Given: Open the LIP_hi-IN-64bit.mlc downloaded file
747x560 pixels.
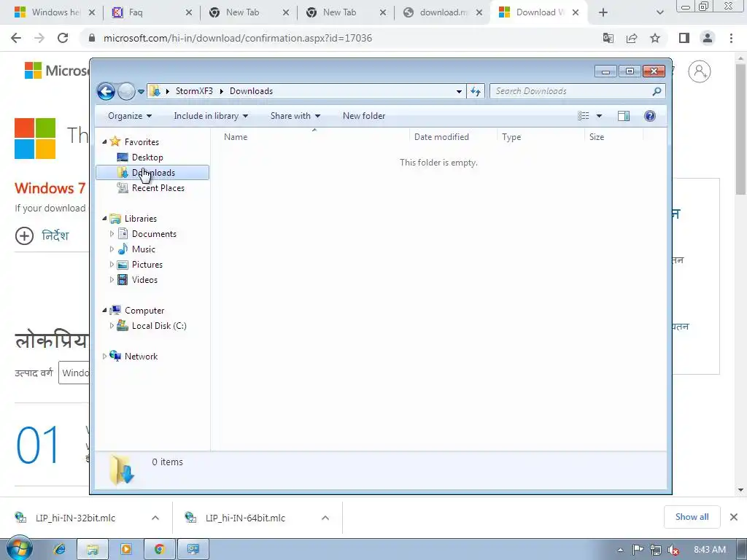Looking at the screenshot, I should pyautogui.click(x=245, y=518).
